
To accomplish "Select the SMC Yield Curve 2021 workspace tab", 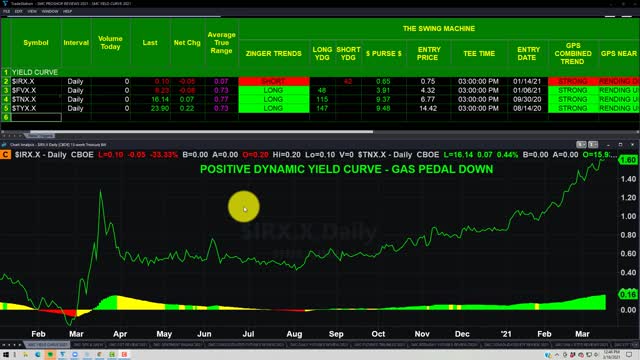I will (47, 345).
